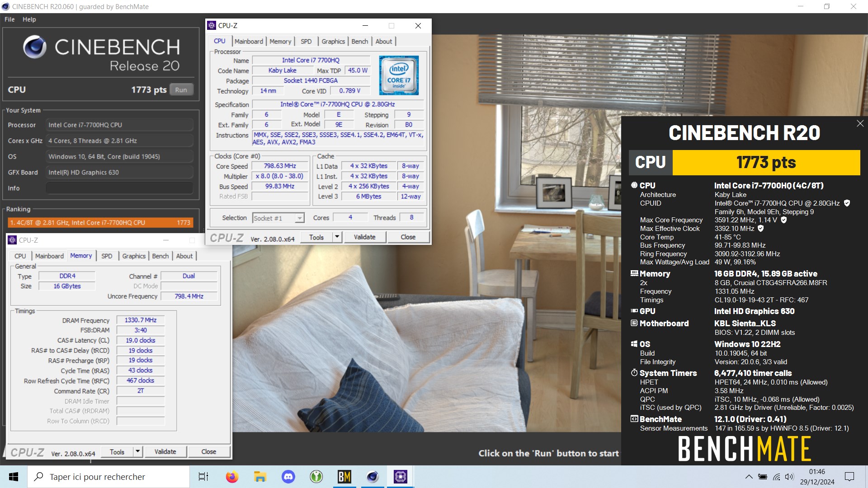Select Mainboard tab in CPU-Z Memory window
Viewport: 868px width, 488px height.
[x=49, y=256]
